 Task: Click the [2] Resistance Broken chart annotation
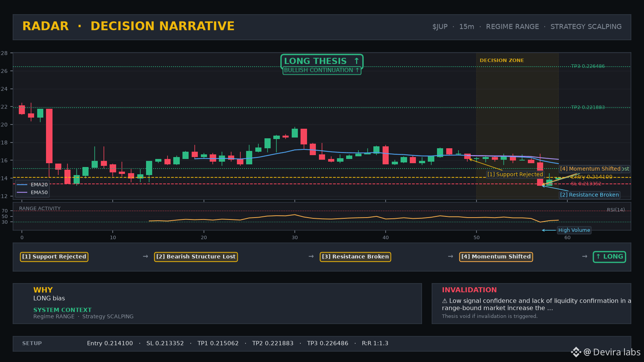click(589, 195)
